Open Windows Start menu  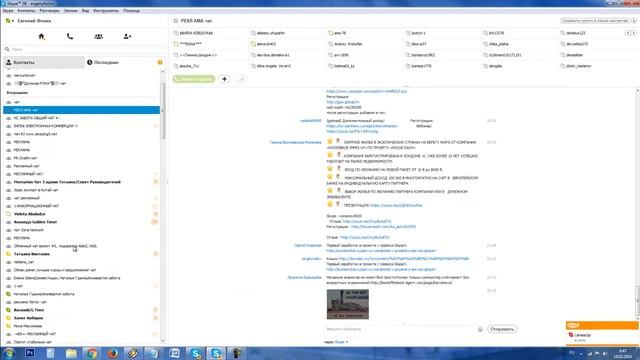[x=9, y=353]
